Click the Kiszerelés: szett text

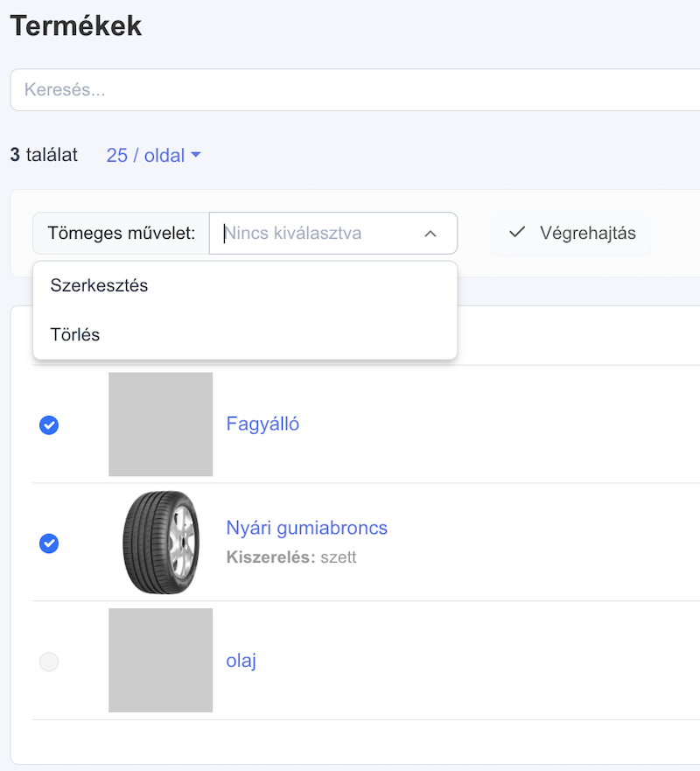[291, 557]
